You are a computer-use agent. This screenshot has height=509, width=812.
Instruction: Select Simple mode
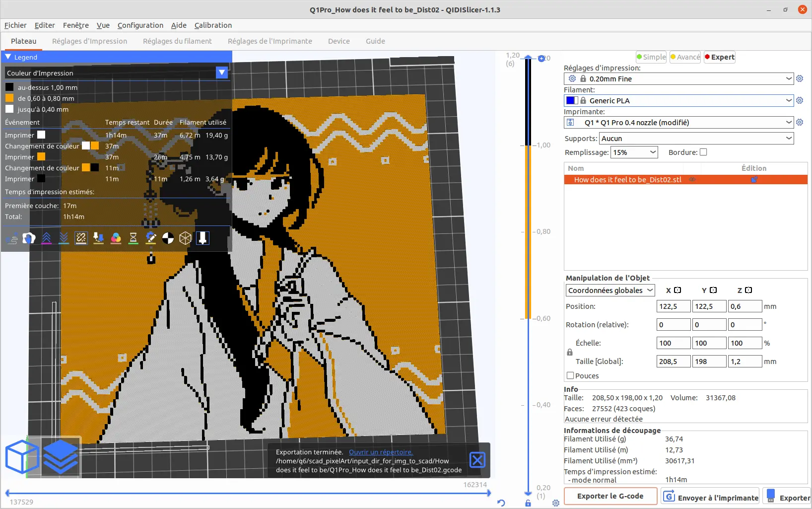[651, 57]
